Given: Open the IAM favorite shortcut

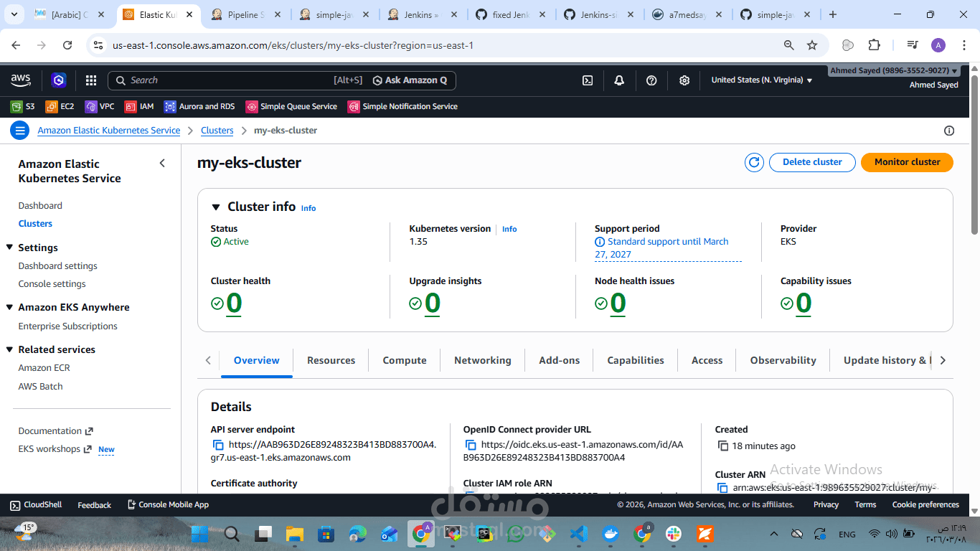Looking at the screenshot, I should [x=139, y=106].
